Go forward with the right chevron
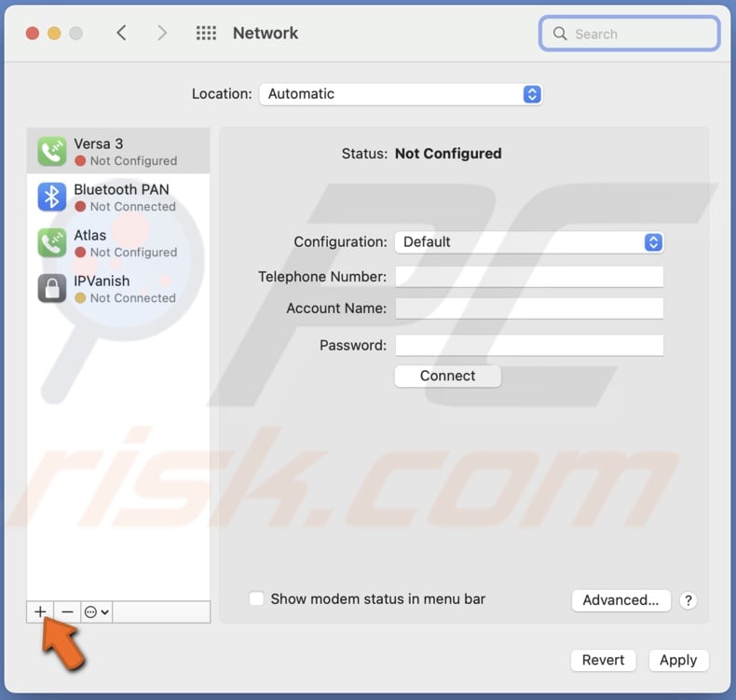 (162, 33)
